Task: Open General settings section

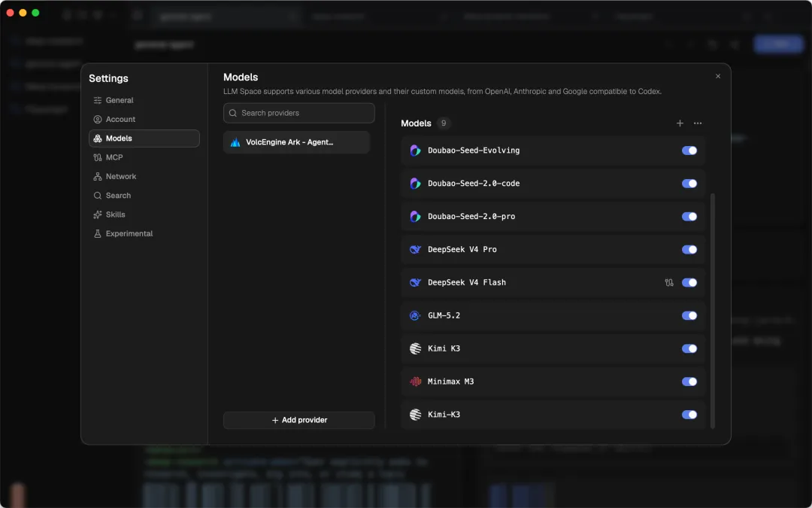Action: point(144,100)
